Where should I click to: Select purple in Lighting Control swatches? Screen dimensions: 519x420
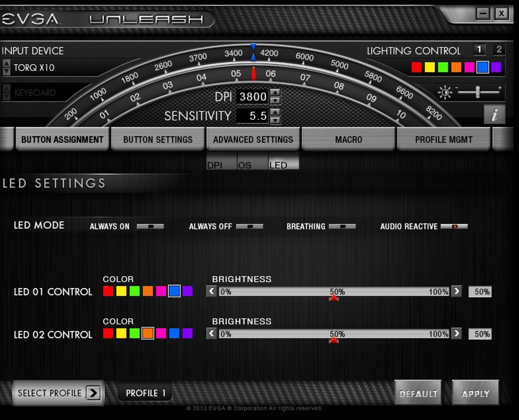pos(496,67)
